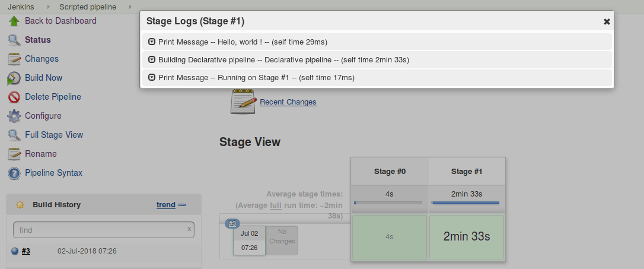The width and height of the screenshot is (644, 269).
Task: Click the green Back to Dashboard arrow icon
Action: pyautogui.click(x=14, y=21)
